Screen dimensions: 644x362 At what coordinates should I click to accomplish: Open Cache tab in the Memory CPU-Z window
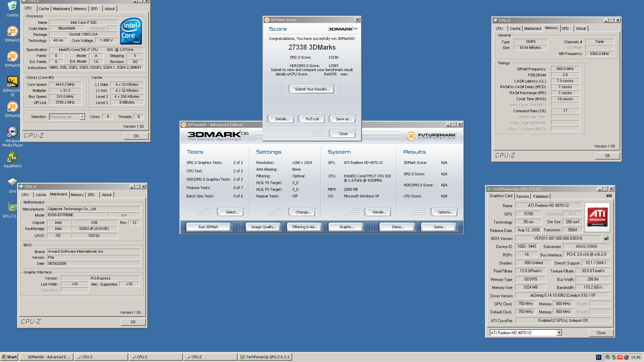[515, 28]
